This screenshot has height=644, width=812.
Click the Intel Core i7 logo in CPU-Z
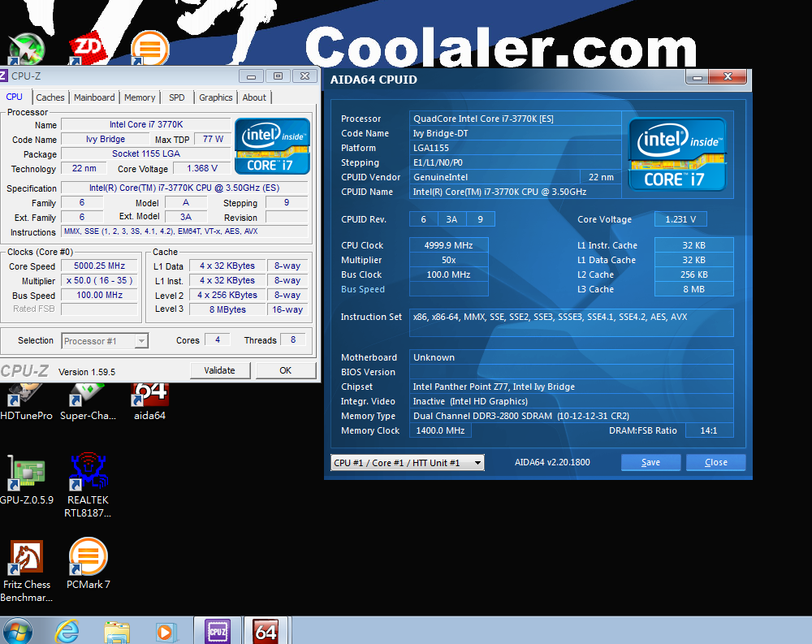tap(272, 146)
